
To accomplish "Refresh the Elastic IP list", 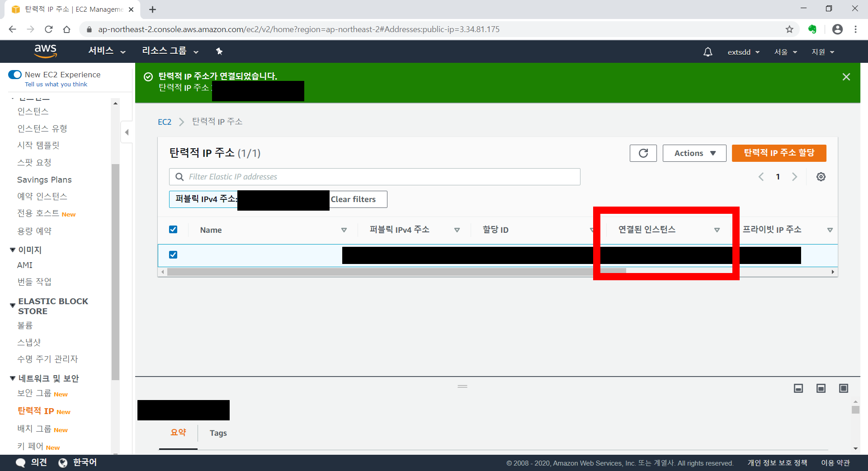I will pos(643,153).
